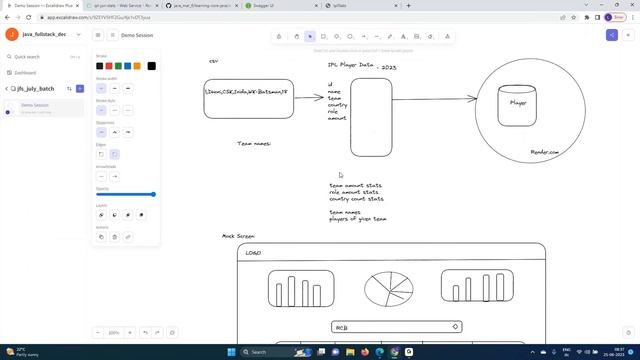Undo the last canvas action

point(146,333)
